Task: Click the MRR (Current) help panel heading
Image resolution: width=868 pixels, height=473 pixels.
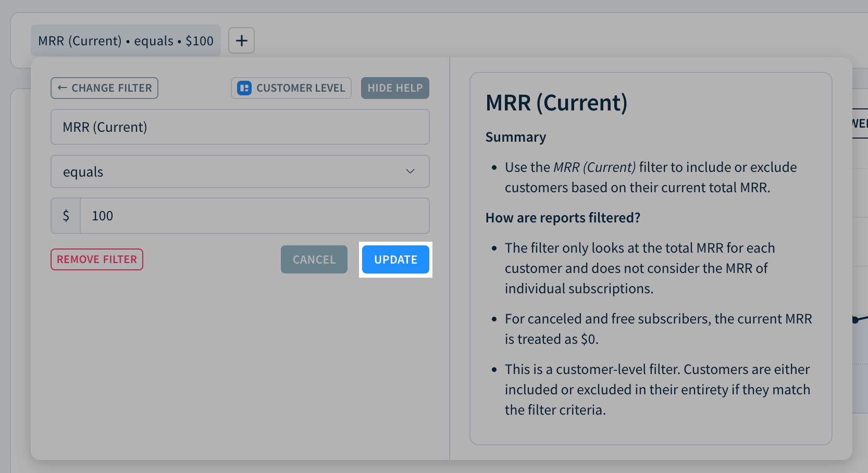Action: pos(556,103)
